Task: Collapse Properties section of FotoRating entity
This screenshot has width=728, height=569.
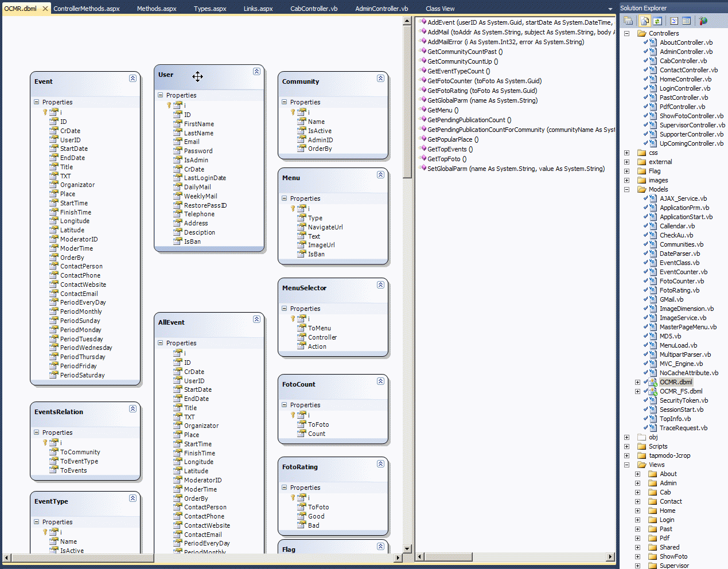Action: [284, 488]
